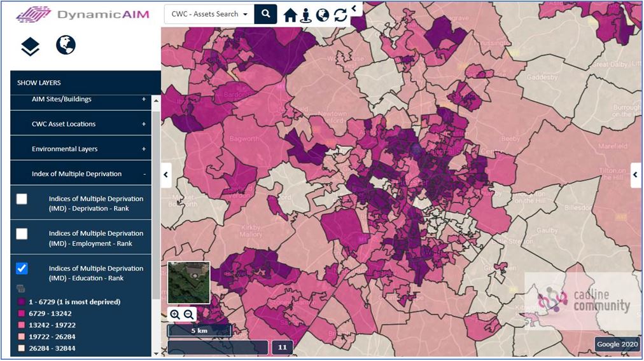Click the Kirkby Mallory map label
Image resolution: width=644 pixels, height=361 pixels.
coord(251,231)
